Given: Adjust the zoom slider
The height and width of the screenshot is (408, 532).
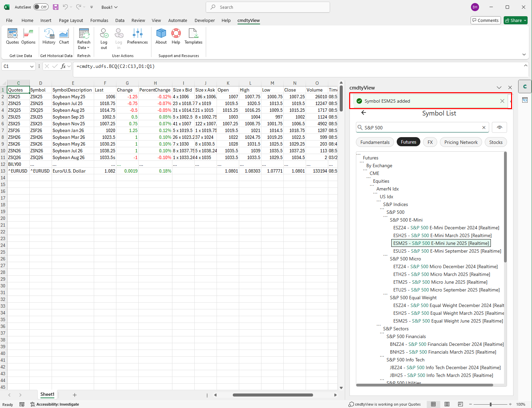Looking at the screenshot, I should tap(491, 404).
